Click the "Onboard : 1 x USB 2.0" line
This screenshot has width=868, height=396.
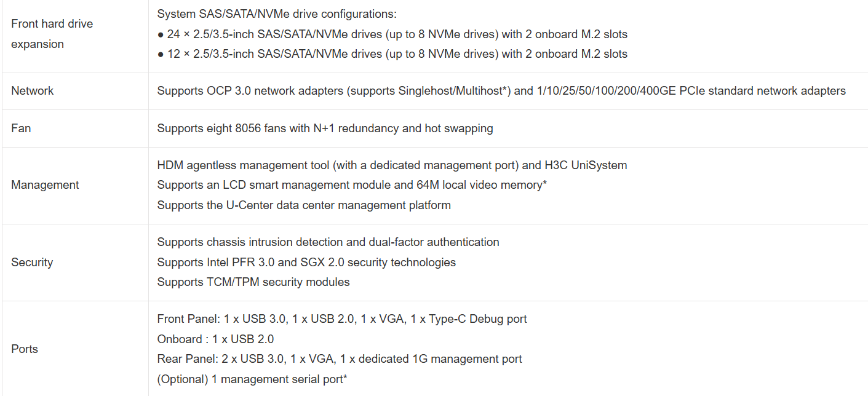tap(215, 339)
